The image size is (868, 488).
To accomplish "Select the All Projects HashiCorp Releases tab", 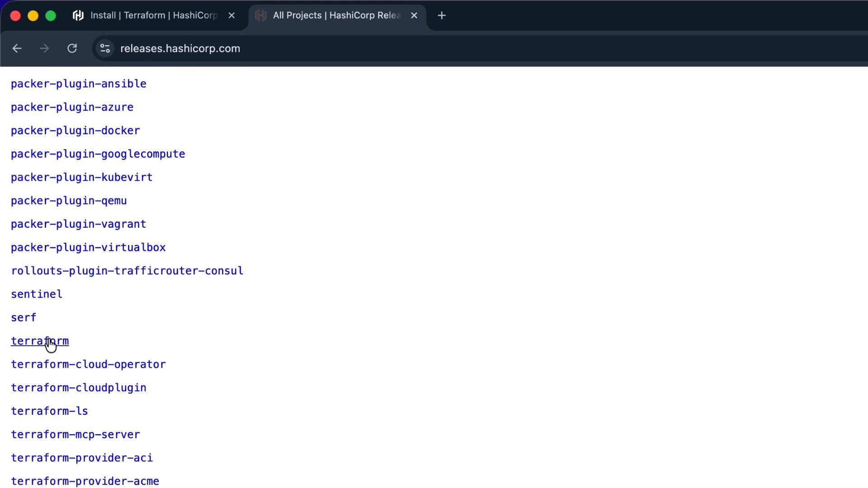I will click(336, 16).
